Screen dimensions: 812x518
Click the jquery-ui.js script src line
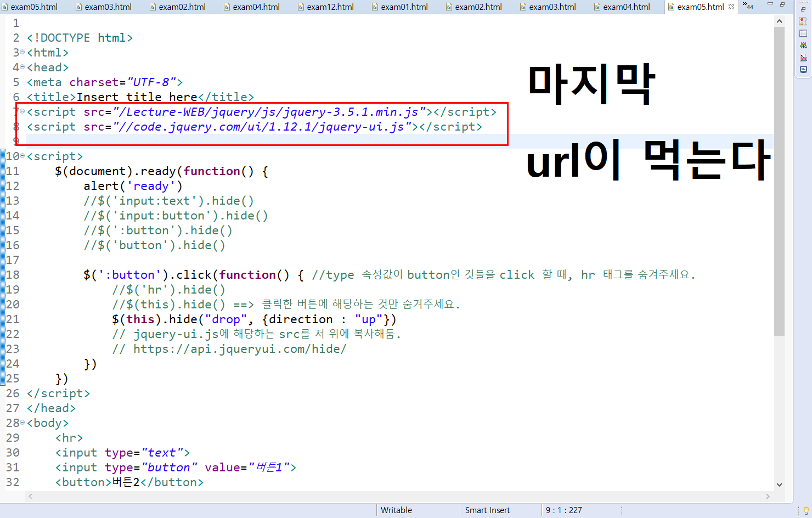255,127
